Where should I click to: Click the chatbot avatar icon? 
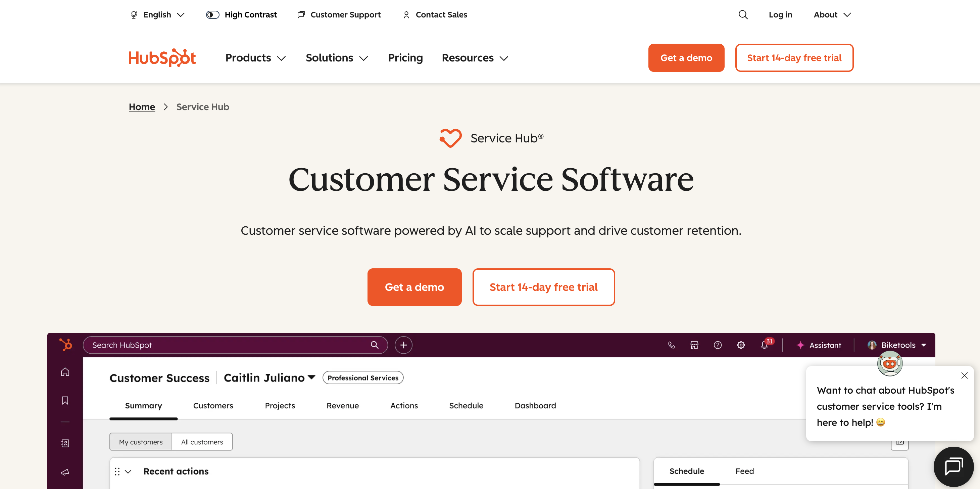889,363
